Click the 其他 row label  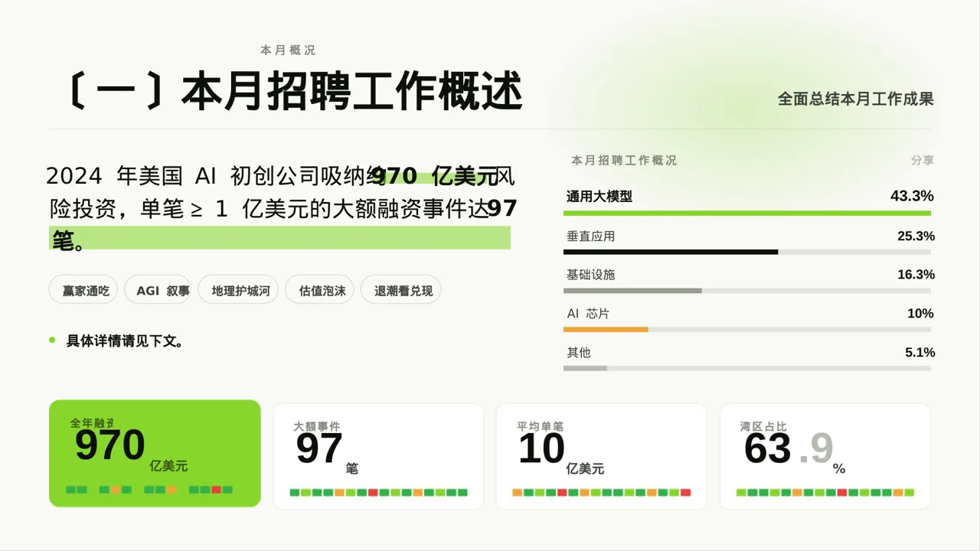pyautogui.click(x=579, y=353)
